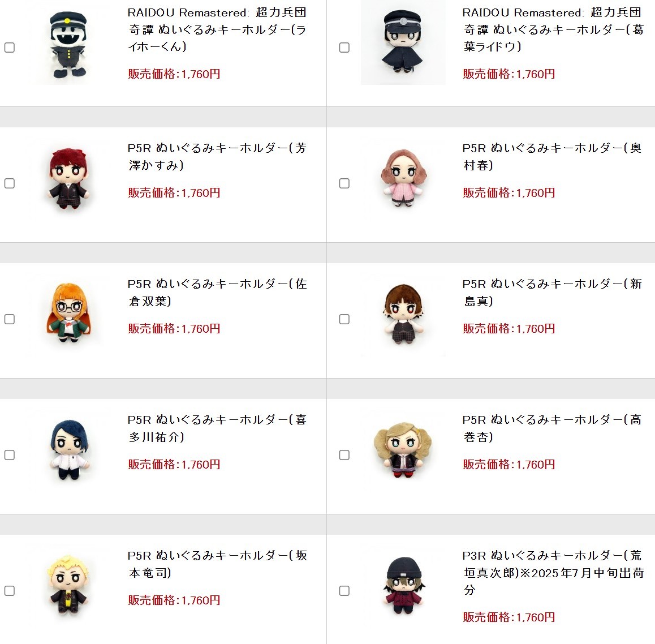This screenshot has height=644, width=655.
Task: Enable the 奥村春 item checkbox
Action: point(344,183)
